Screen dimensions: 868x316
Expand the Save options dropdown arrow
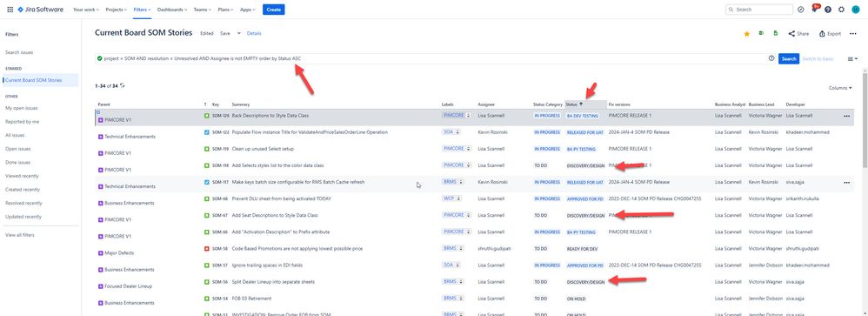tap(239, 33)
